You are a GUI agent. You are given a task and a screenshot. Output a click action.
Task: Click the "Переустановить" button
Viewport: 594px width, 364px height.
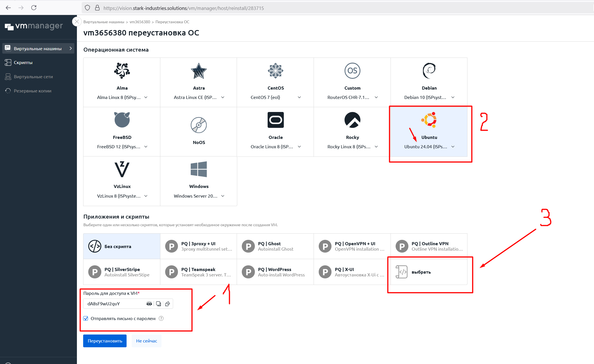click(105, 341)
